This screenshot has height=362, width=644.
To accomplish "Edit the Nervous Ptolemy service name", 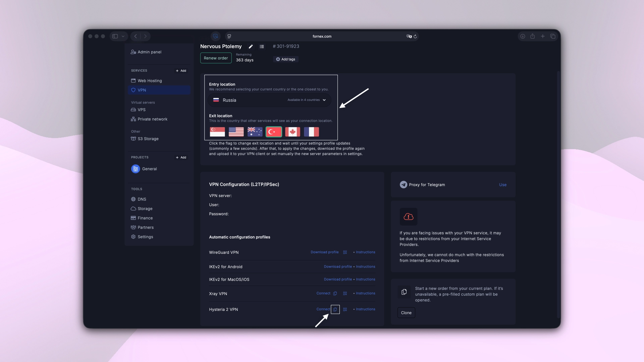I will 251,46.
